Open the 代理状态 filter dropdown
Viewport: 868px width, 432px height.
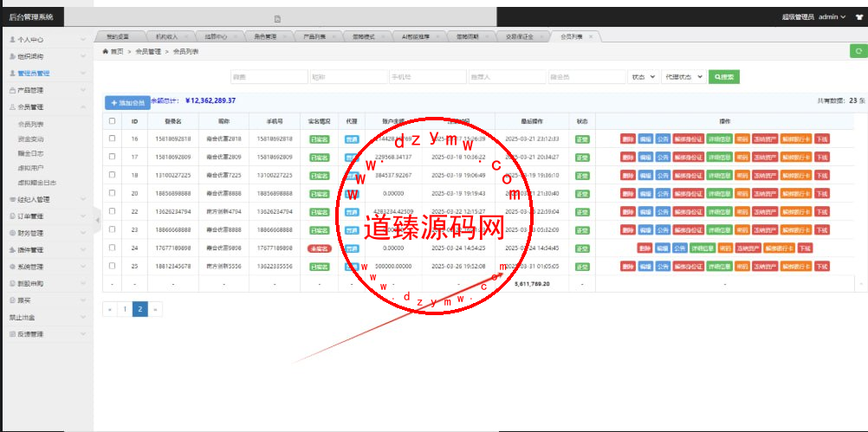(683, 77)
